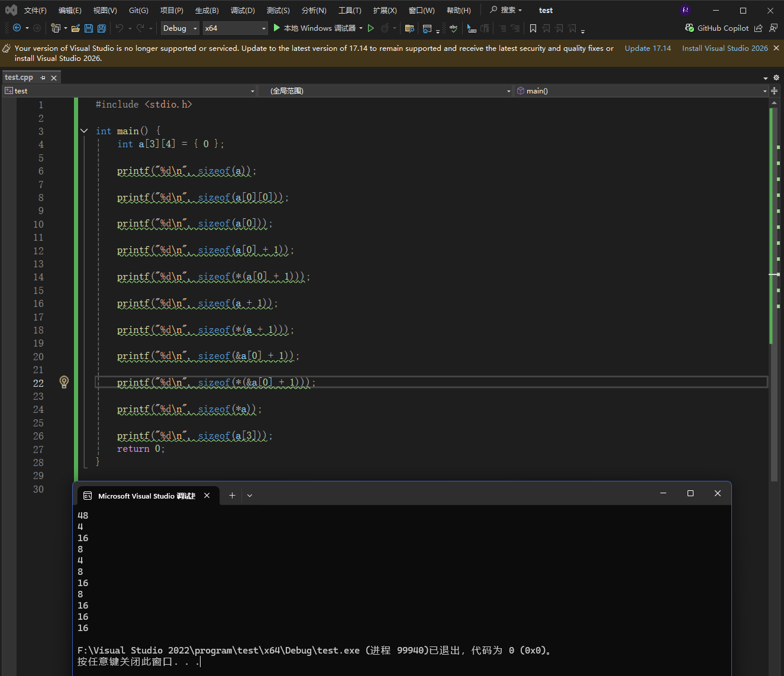Click the lightbulb quick actions icon

[64, 382]
